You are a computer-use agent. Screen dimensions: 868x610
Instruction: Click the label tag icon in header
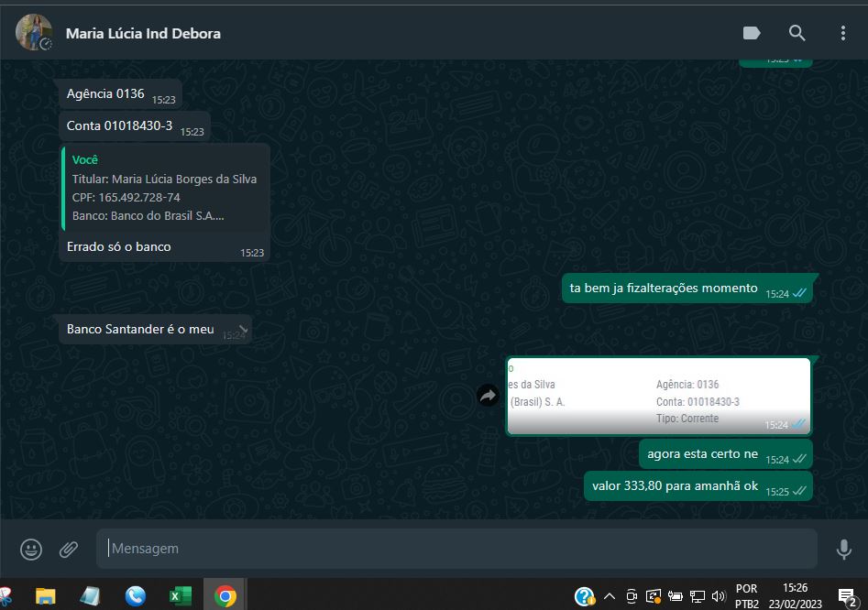[752, 33]
